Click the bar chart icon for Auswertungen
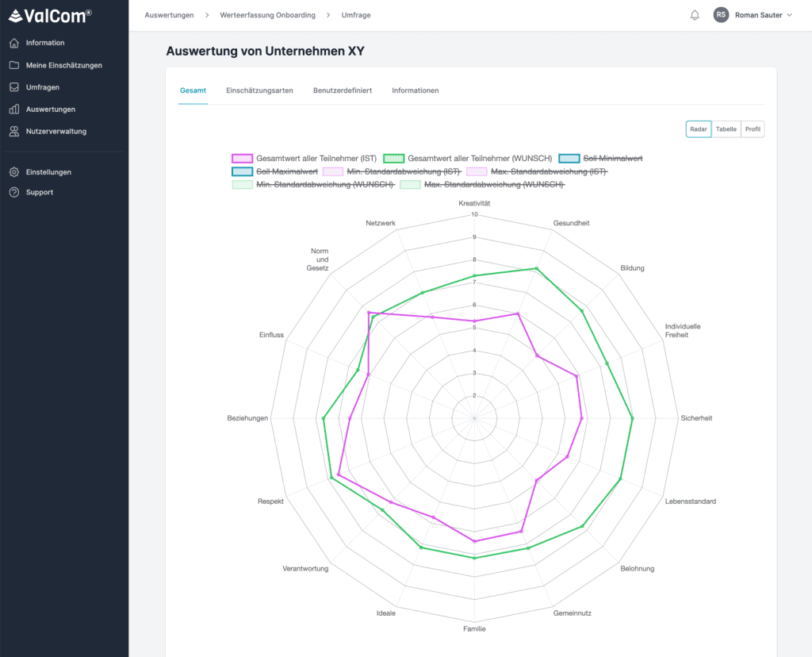Image resolution: width=812 pixels, height=657 pixels. click(14, 109)
